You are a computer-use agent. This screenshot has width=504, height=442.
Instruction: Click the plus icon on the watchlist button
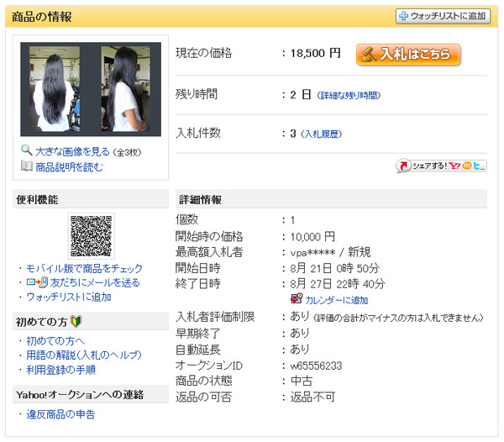coord(403,16)
